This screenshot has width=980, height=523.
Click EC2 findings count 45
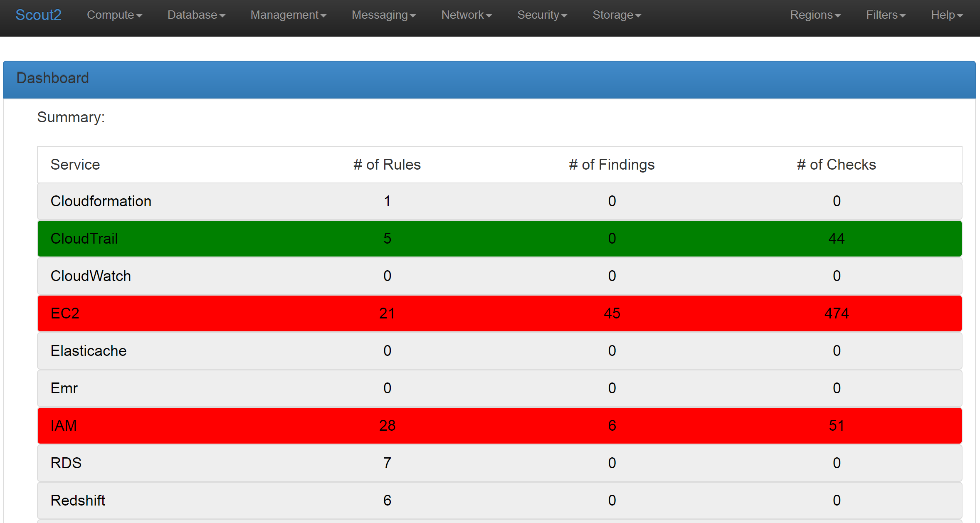612,313
